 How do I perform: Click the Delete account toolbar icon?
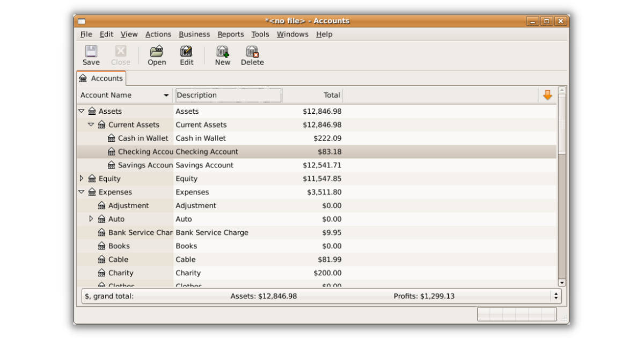pyautogui.click(x=252, y=52)
